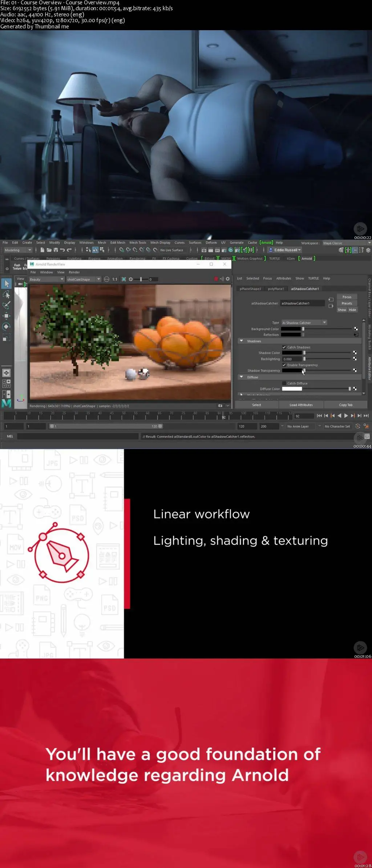Click the Diffuse Color white swatch

pyautogui.click(x=292, y=389)
